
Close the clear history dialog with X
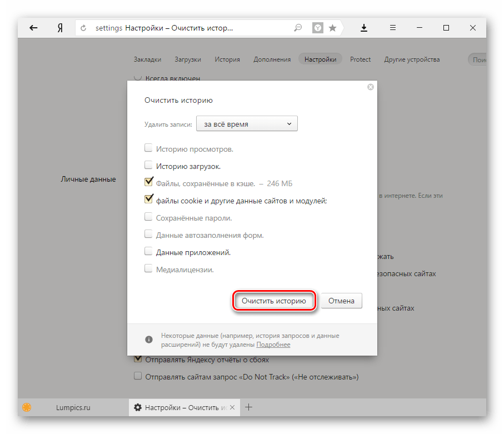371,87
